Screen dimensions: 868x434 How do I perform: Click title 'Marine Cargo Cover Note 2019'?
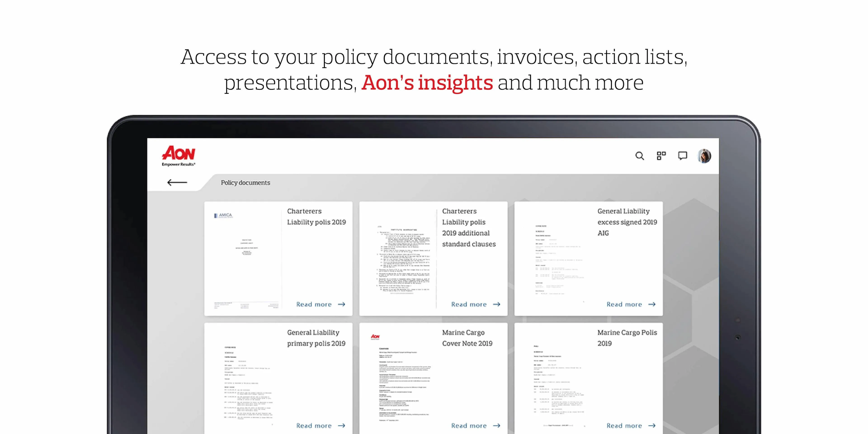coord(467,338)
